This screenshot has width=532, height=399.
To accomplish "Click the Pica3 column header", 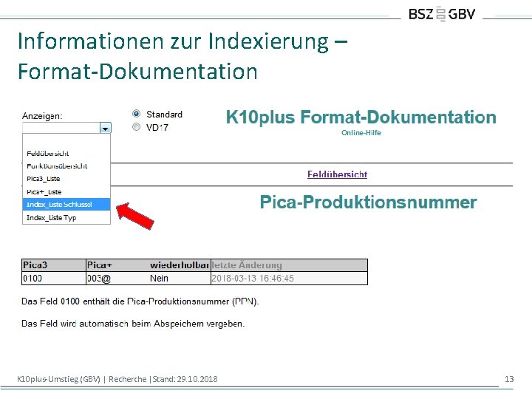I will pyautogui.click(x=54, y=265).
